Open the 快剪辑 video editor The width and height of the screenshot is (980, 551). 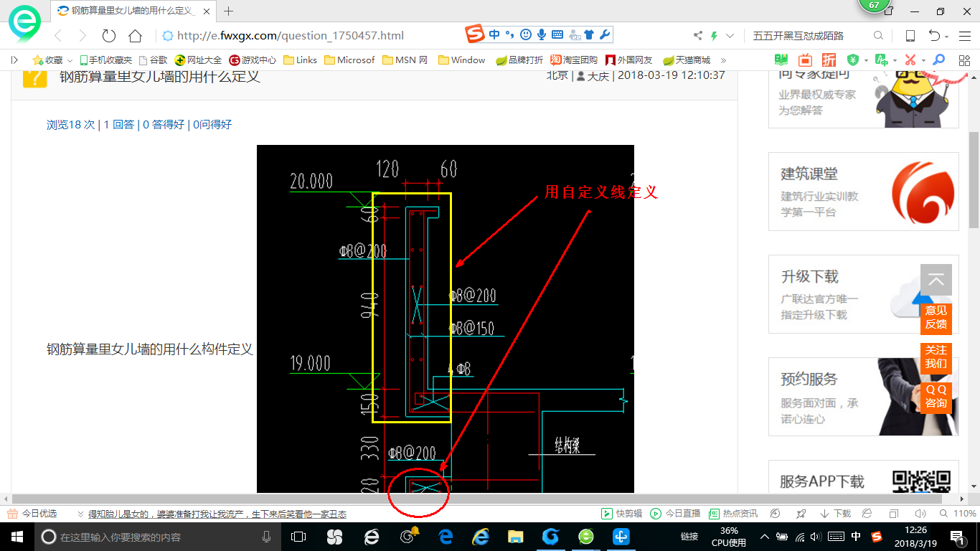click(621, 514)
